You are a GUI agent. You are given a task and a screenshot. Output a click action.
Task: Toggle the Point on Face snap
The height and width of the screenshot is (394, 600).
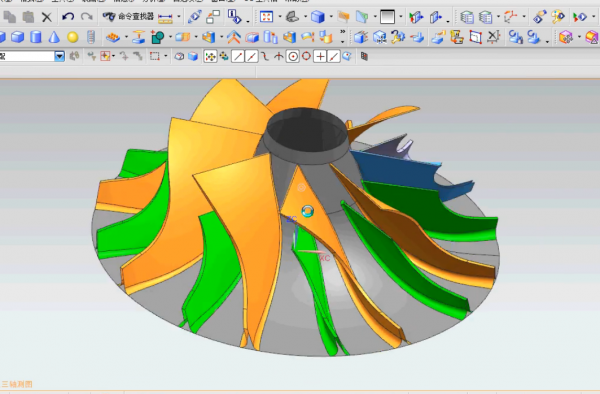pyautogui.click(x=347, y=57)
